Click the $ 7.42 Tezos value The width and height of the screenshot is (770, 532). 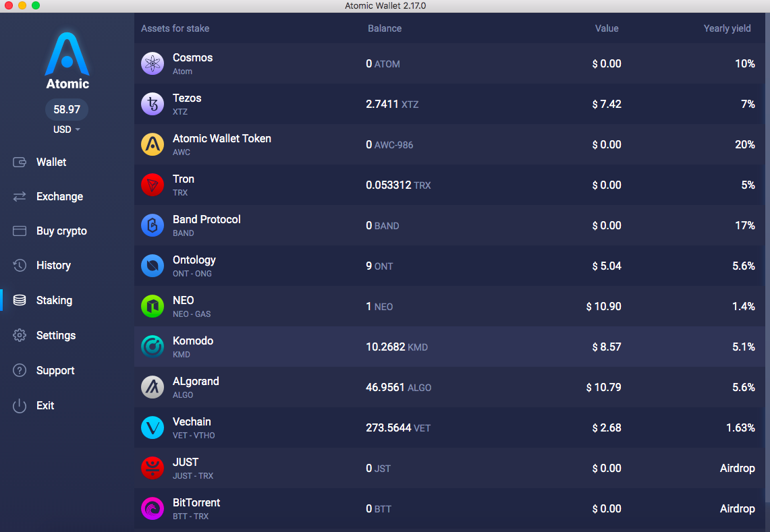click(x=607, y=104)
